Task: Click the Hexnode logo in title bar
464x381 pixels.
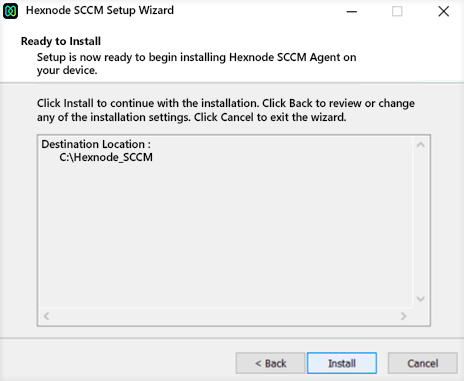Action: point(10,11)
